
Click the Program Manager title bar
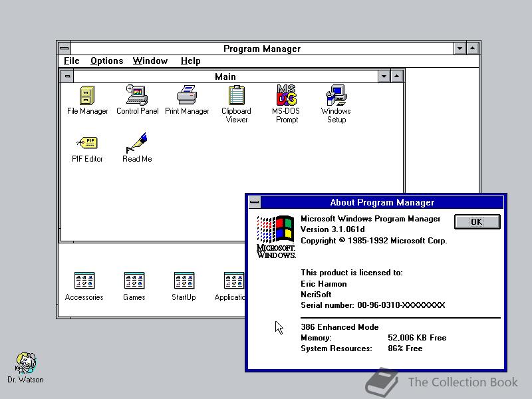click(262, 49)
